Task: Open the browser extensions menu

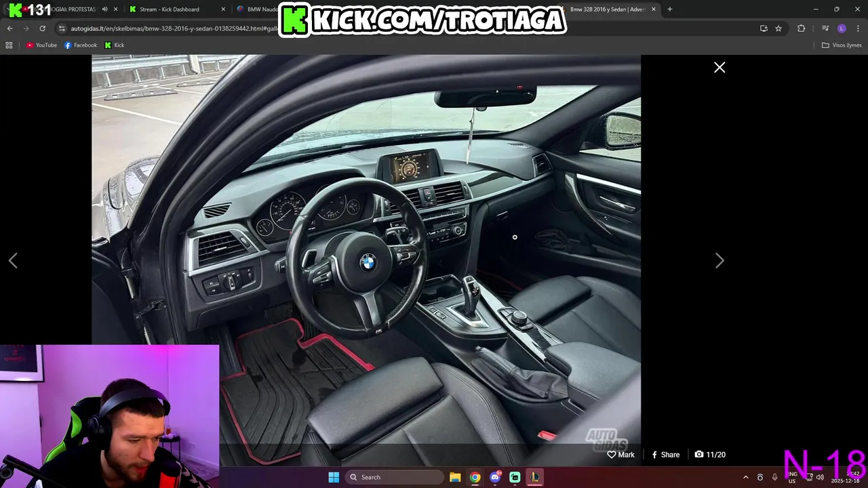Action: point(802,28)
